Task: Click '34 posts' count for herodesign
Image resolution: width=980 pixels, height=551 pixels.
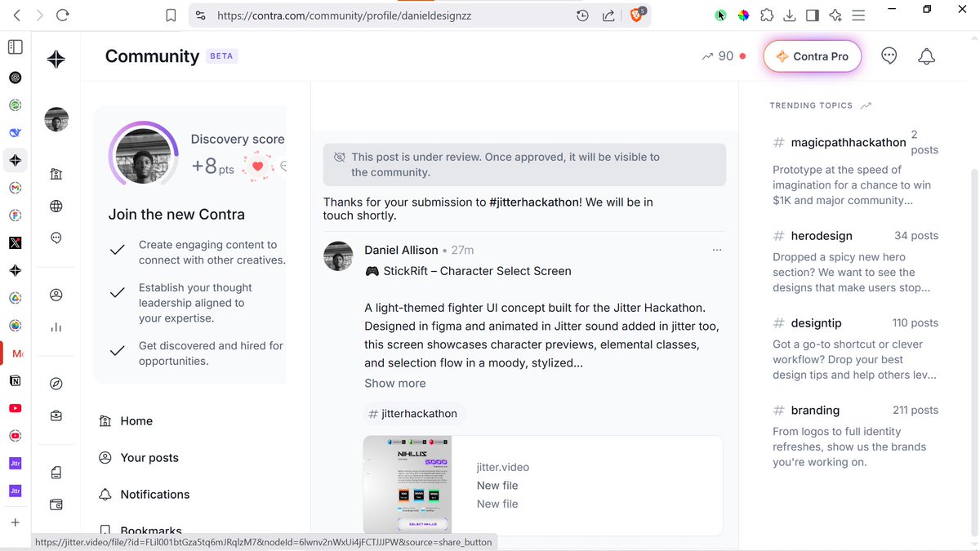Action: coord(916,236)
